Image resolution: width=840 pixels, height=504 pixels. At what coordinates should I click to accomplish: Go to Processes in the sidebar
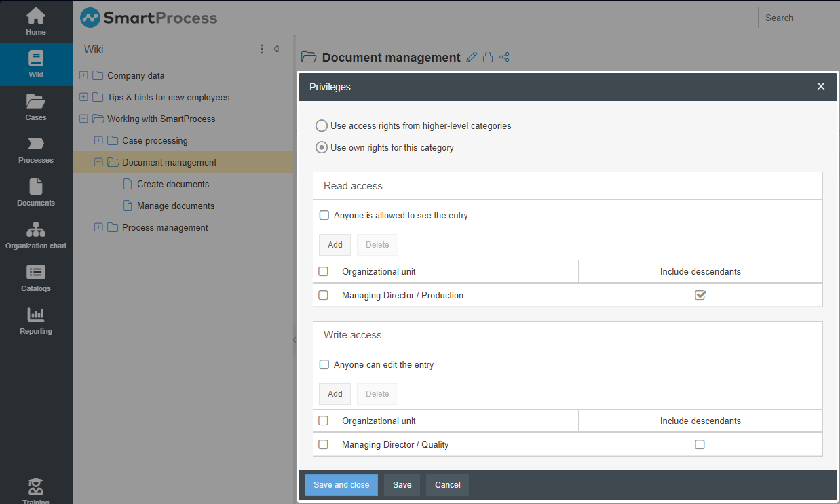click(x=36, y=150)
